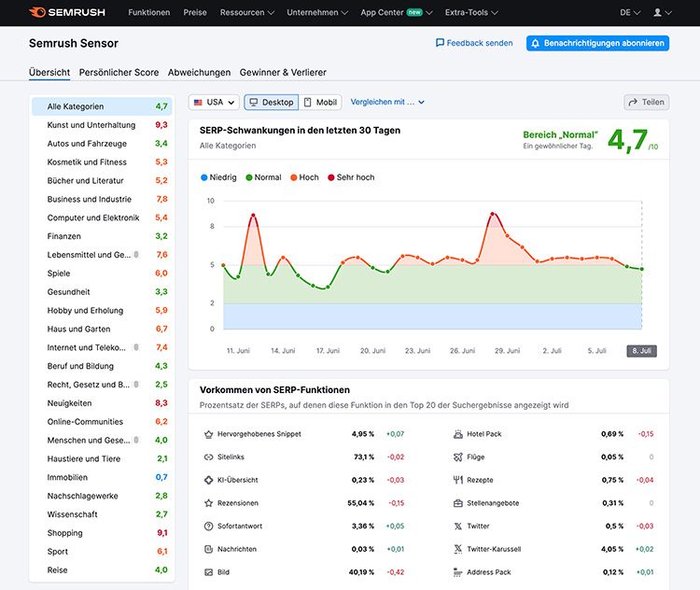Click the Bild image icon

208,572
